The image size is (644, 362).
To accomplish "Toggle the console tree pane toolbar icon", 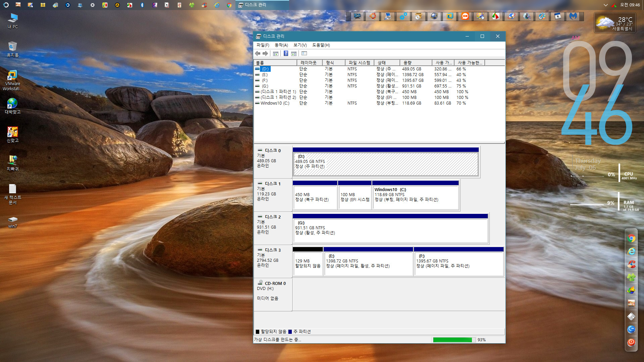I will coord(276,53).
